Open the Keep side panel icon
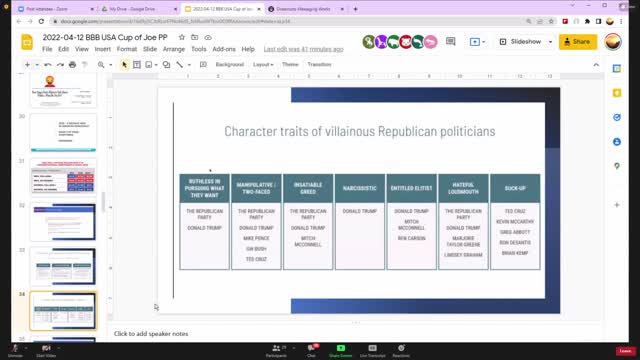 (x=617, y=93)
